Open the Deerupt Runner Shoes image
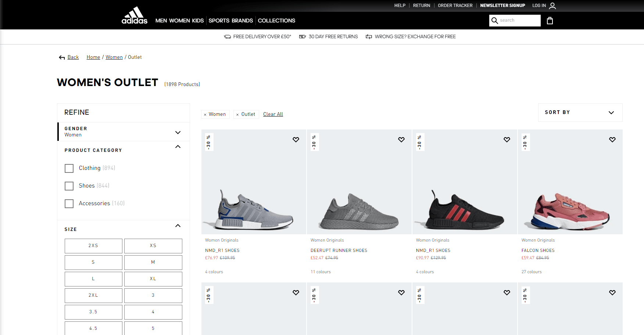The height and width of the screenshot is (335, 644). [x=359, y=182]
